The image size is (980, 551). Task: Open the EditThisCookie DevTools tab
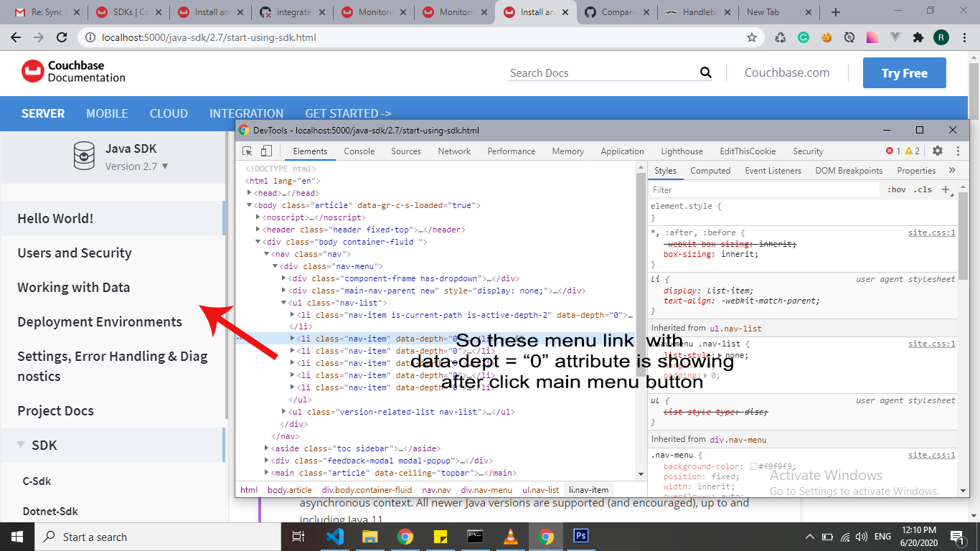[x=748, y=151]
